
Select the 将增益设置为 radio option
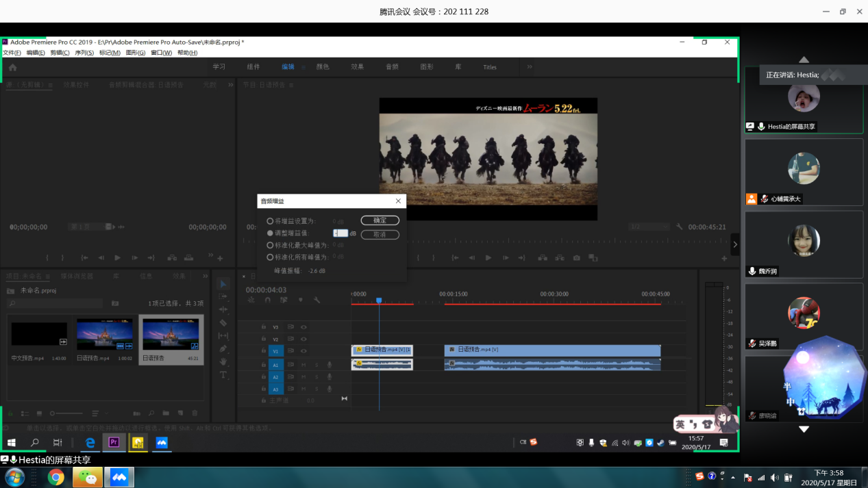click(270, 221)
